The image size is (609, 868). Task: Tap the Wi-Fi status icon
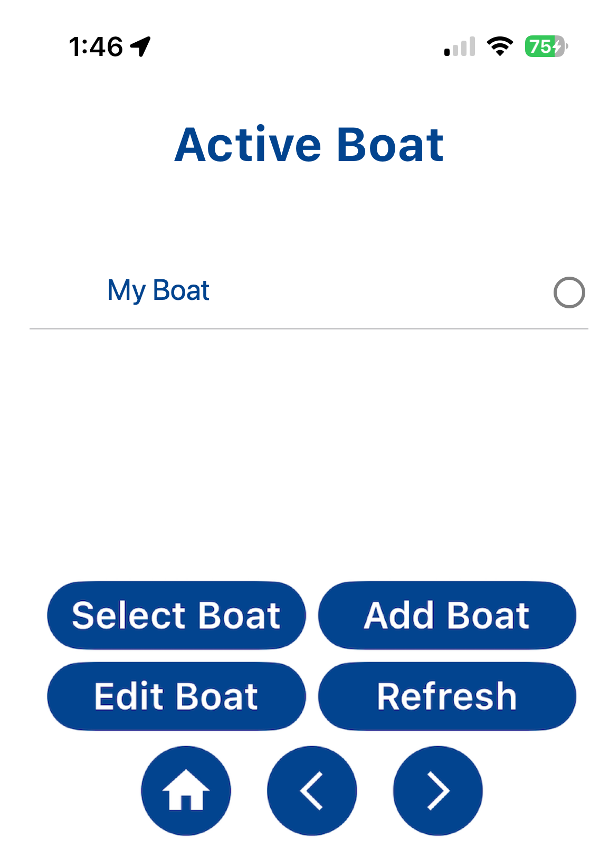(500, 46)
